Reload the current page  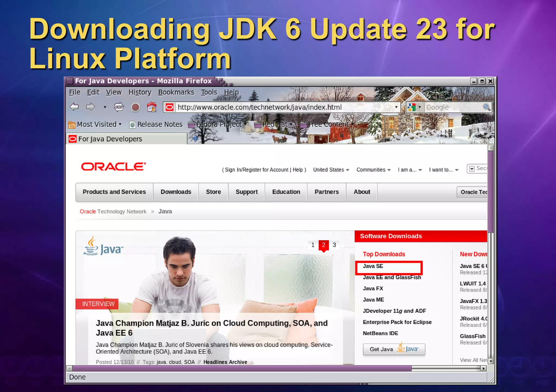[x=119, y=107]
